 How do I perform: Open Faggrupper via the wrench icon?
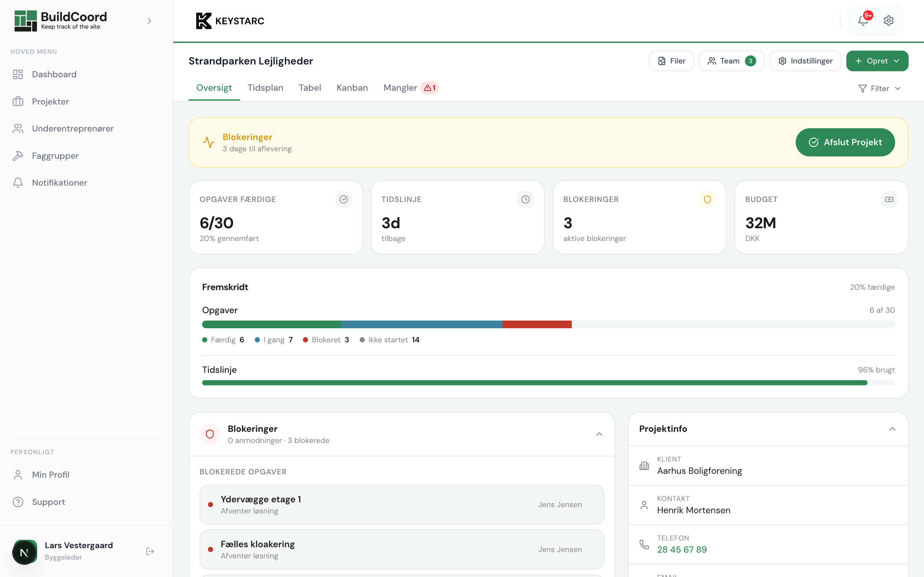18,155
